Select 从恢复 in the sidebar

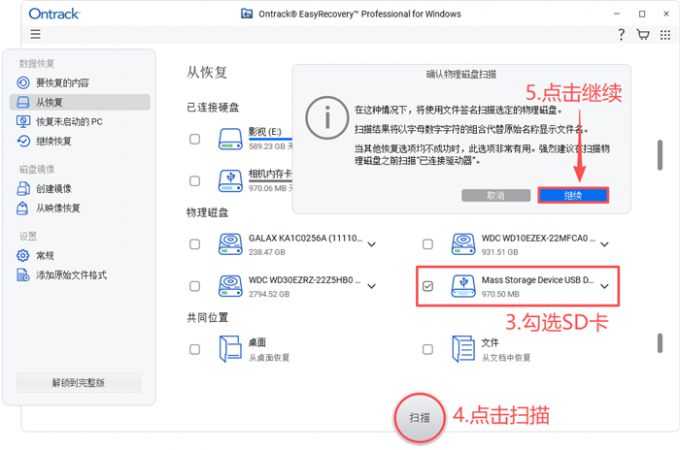[80, 102]
